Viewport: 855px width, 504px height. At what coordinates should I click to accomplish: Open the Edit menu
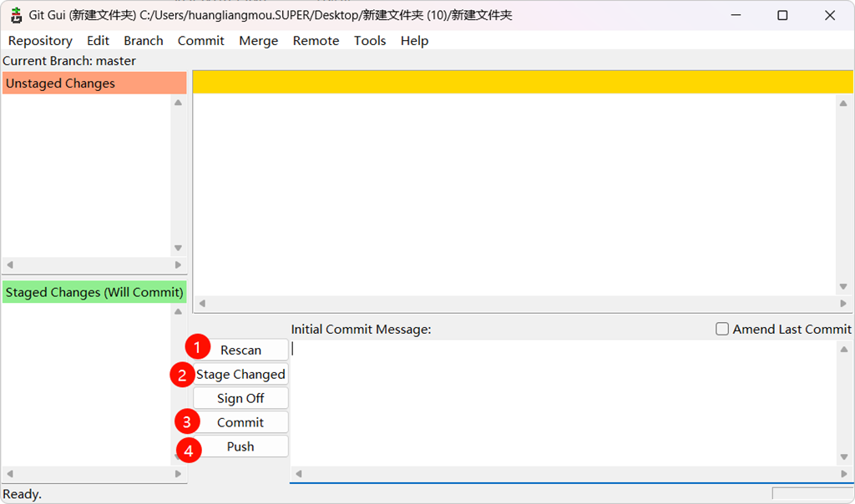click(99, 41)
